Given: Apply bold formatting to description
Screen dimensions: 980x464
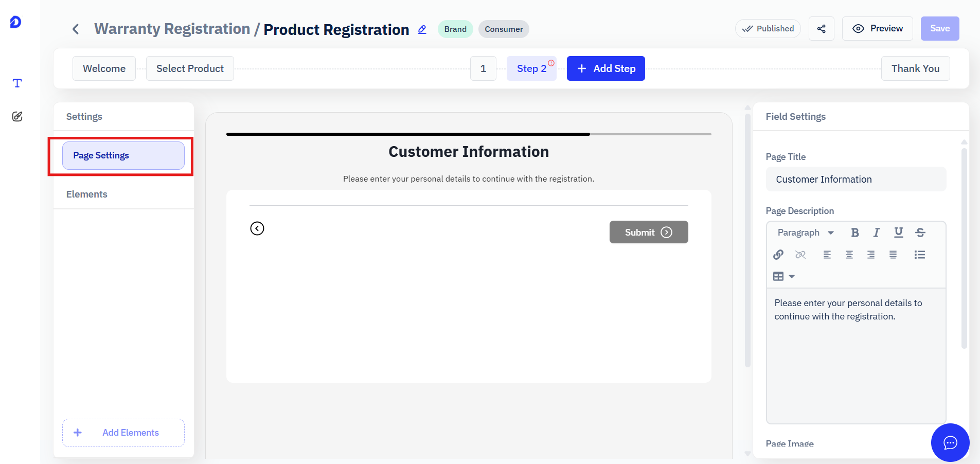Looking at the screenshot, I should tap(854, 233).
